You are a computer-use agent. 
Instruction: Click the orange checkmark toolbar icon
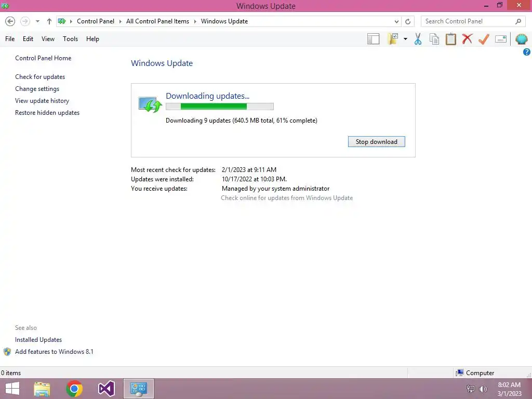484,39
